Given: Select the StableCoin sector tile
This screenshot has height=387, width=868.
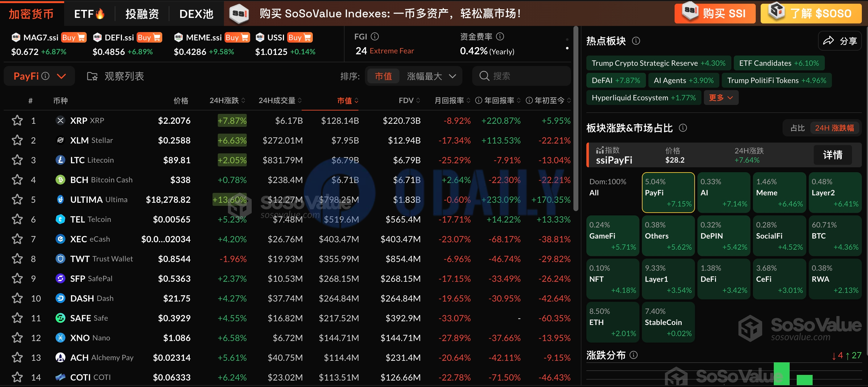Looking at the screenshot, I should [x=668, y=322].
